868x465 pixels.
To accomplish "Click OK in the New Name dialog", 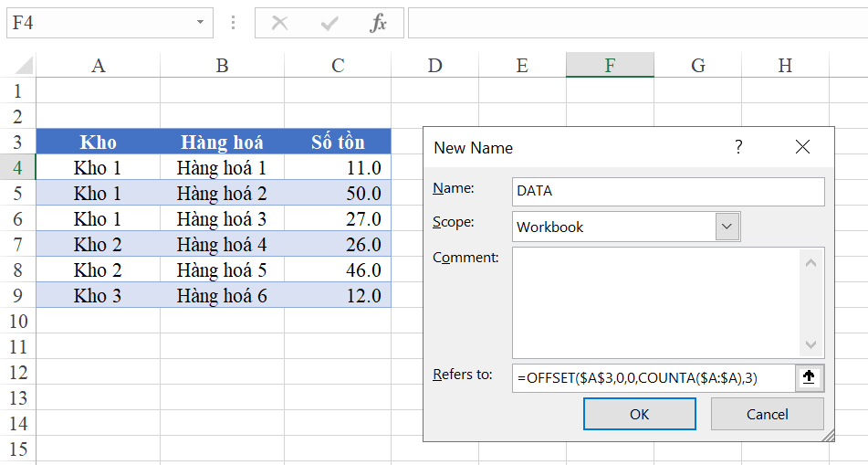I will pyautogui.click(x=640, y=414).
